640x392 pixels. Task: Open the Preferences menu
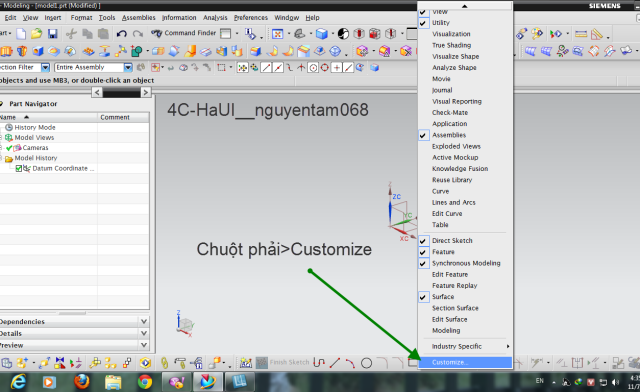click(251, 18)
